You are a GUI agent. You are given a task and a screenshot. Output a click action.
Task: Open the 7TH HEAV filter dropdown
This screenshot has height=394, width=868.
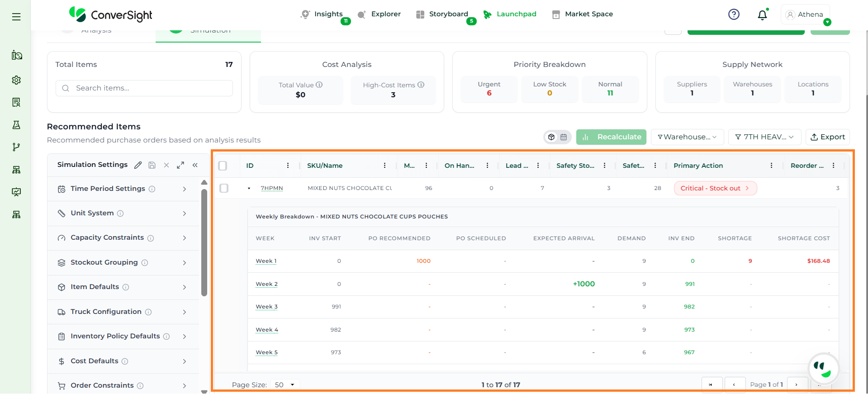[764, 137]
